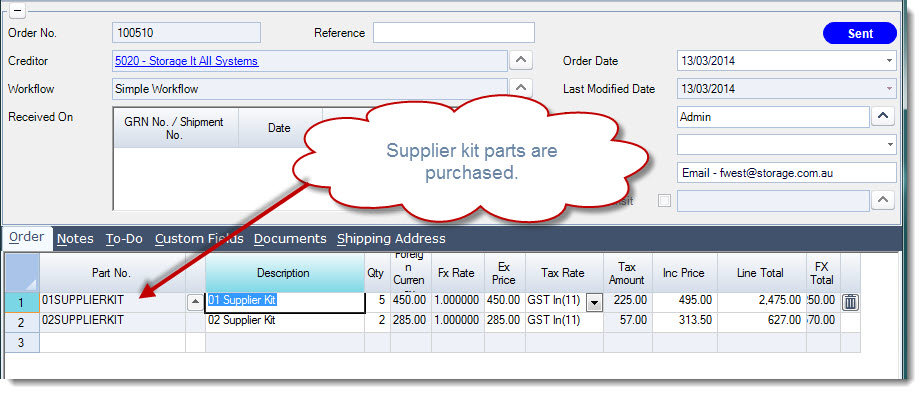Click foreign currency value 450.00 on row 1
This screenshot has width=922, height=394.
point(410,302)
